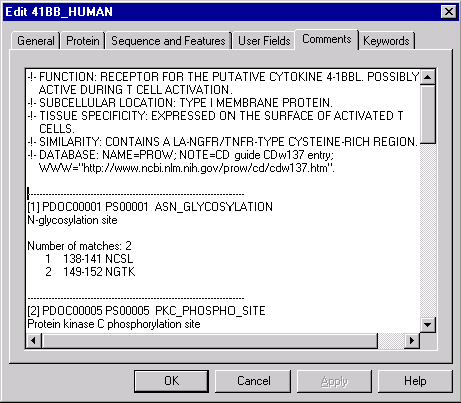Screen dimensions: 461x403
Task: Click the vertical scrollbar down arrow
Action: coord(428,324)
